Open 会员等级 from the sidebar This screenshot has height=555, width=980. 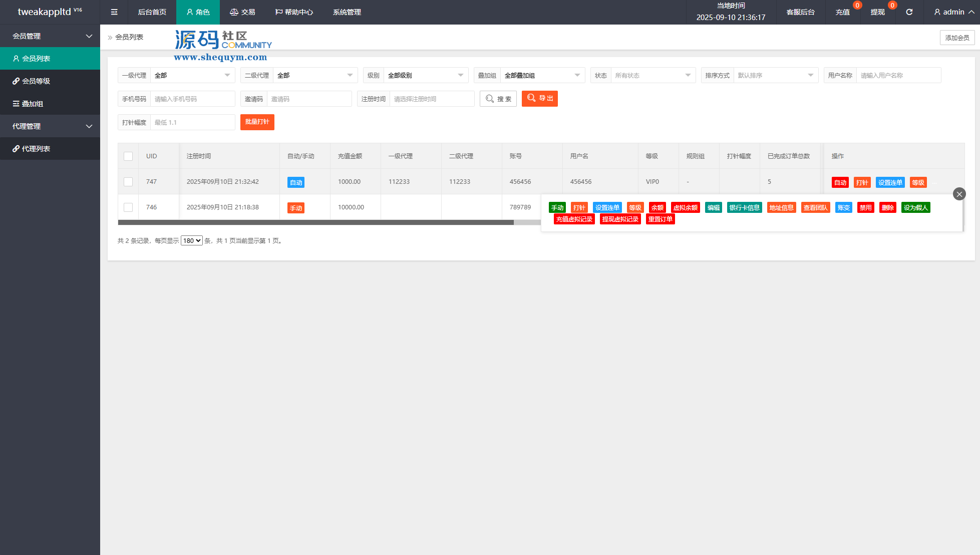click(x=36, y=81)
